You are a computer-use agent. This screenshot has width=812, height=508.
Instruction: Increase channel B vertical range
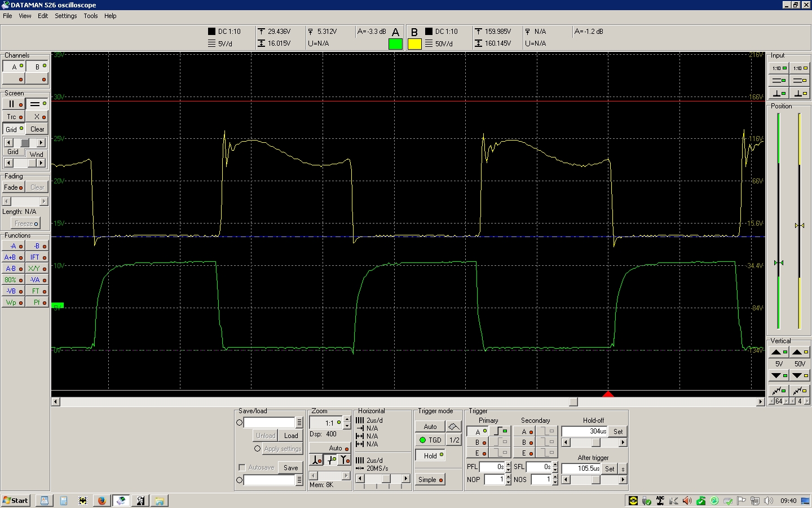coord(800,352)
